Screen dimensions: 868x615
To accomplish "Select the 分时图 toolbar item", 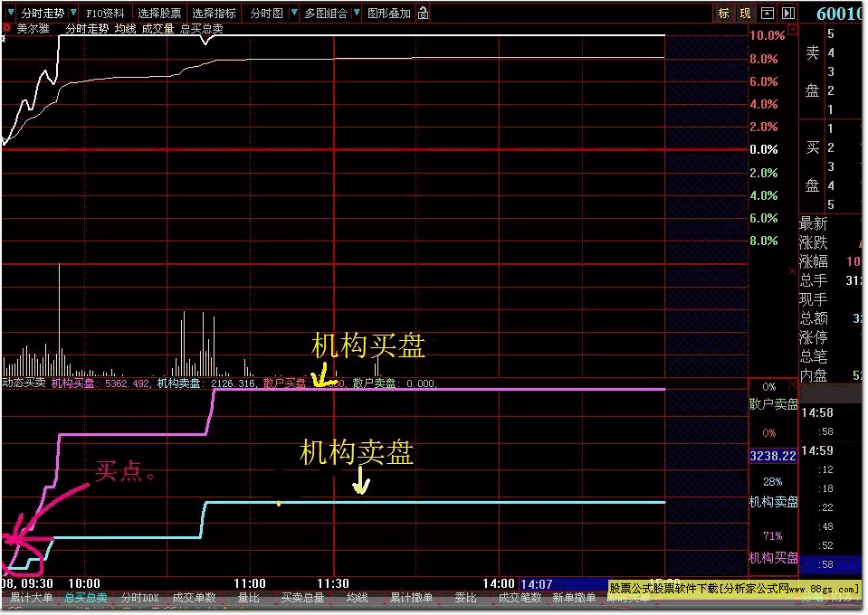I will point(266,14).
